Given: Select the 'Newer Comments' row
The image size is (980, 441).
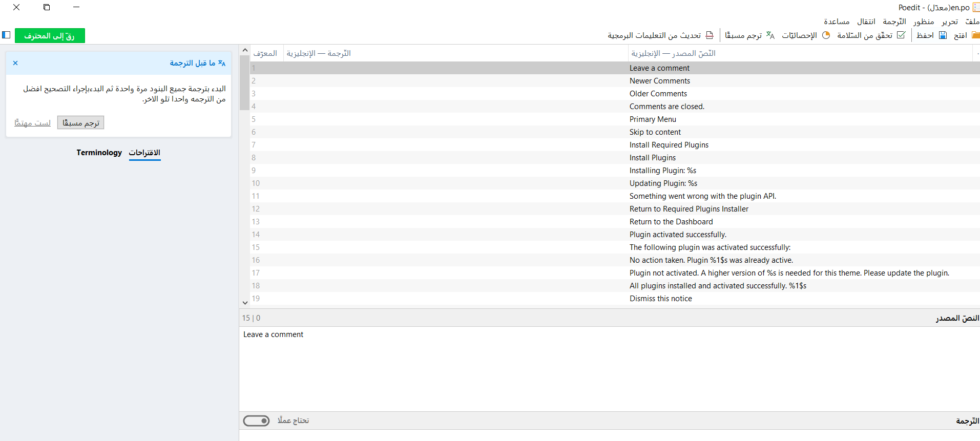Looking at the screenshot, I should (615, 81).
